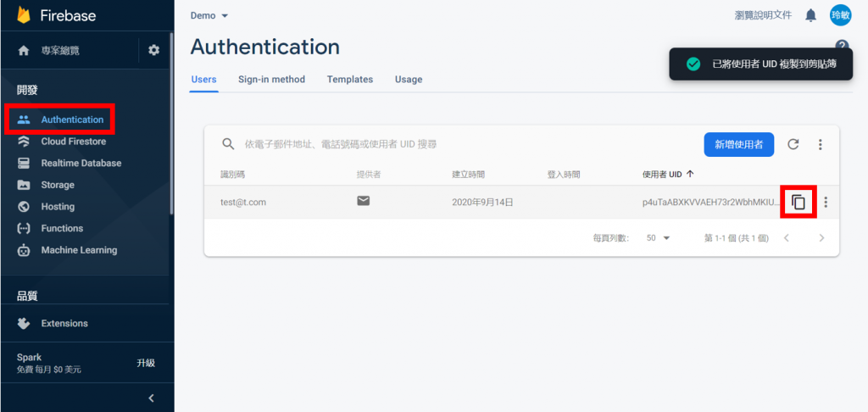868x412 pixels.
Task: Click the Functions brackets icon
Action: point(23,228)
